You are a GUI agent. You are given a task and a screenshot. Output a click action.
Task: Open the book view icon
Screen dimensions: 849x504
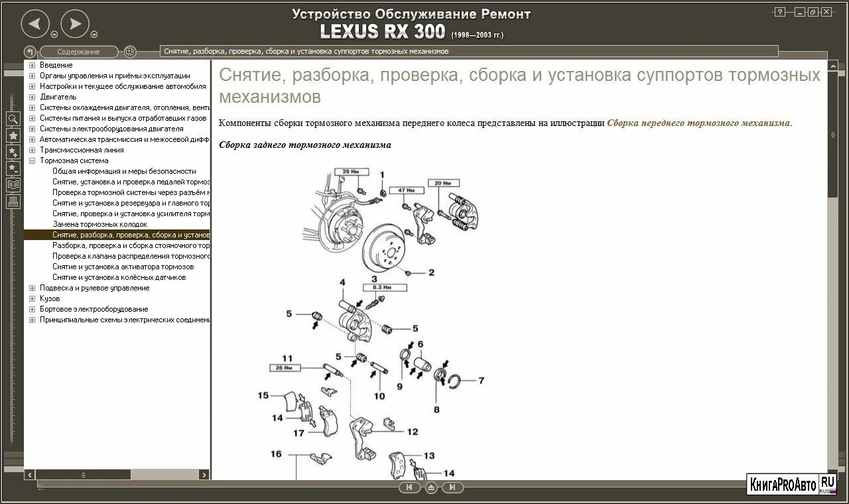coord(13,185)
